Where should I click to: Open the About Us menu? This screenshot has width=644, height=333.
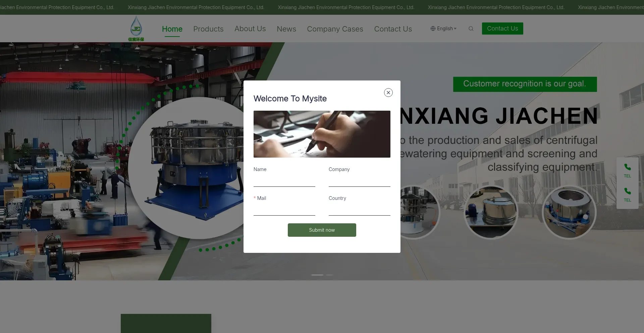coord(250,29)
